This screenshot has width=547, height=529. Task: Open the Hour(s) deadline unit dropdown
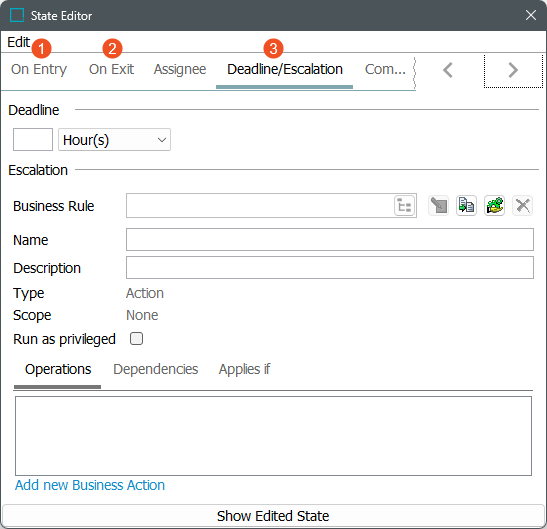point(114,140)
